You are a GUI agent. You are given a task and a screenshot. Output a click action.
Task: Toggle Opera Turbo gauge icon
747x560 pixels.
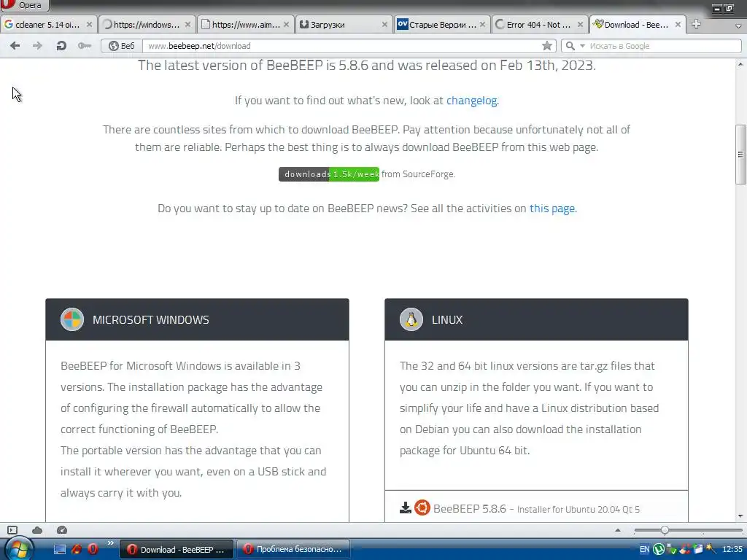click(x=62, y=530)
